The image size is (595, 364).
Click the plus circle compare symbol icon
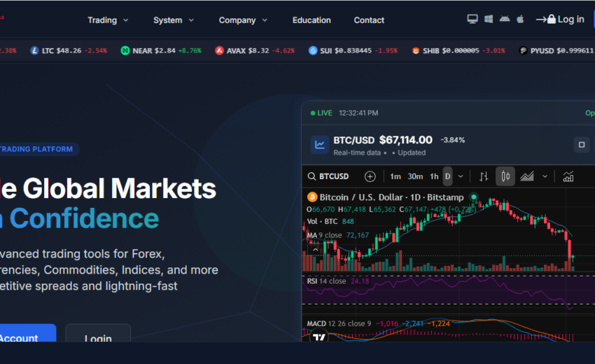pos(370,176)
